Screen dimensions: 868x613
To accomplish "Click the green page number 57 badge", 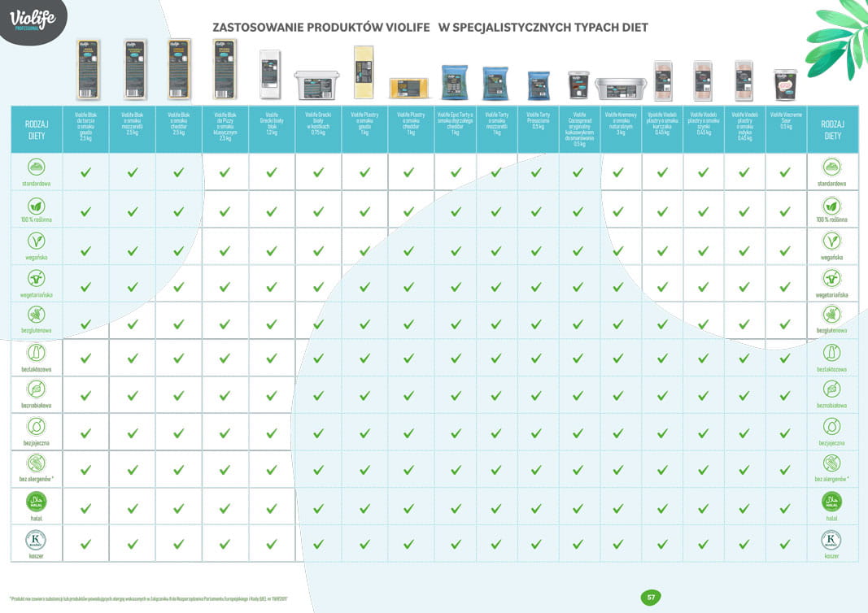I will [x=650, y=598].
